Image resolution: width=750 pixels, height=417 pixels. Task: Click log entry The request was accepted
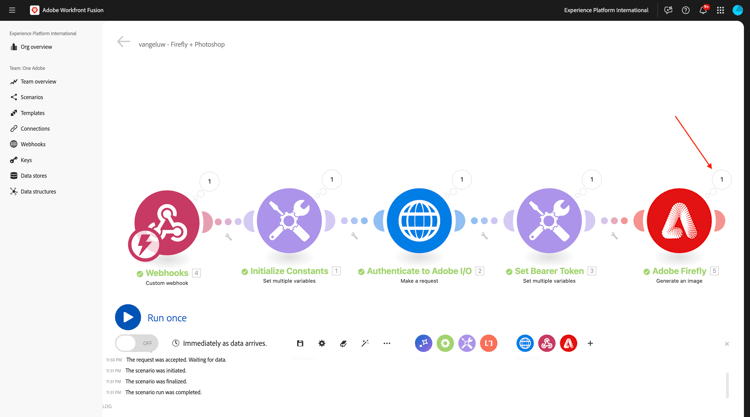(x=176, y=360)
